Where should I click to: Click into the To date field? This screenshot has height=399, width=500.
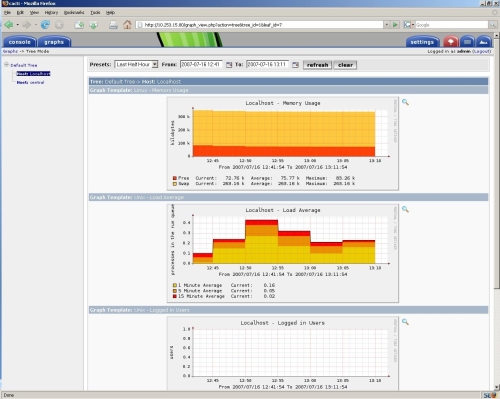click(x=267, y=64)
